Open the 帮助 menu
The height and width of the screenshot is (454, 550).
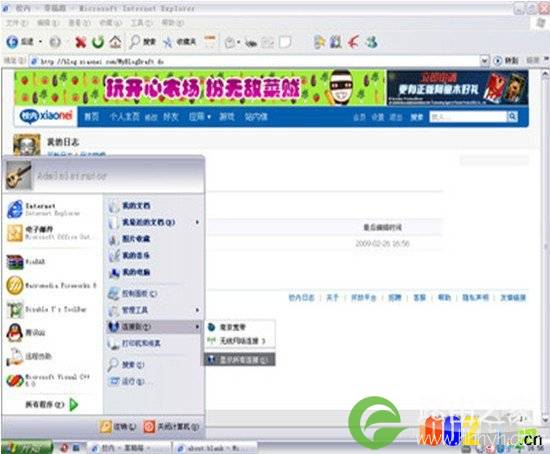pyautogui.click(x=173, y=23)
